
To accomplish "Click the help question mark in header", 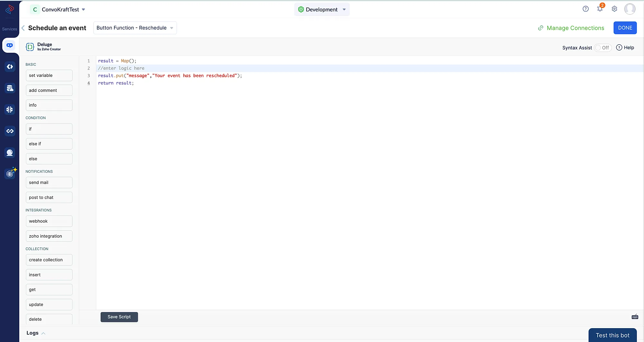I will coord(585,9).
